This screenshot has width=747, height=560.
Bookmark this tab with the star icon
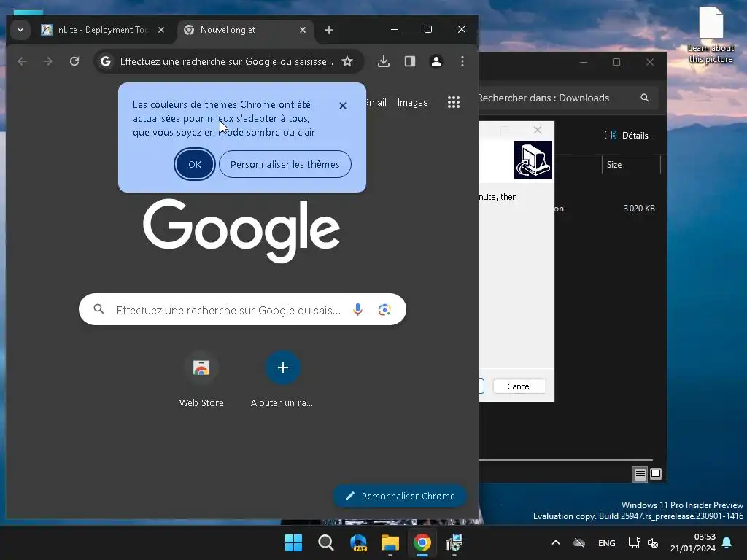click(347, 61)
